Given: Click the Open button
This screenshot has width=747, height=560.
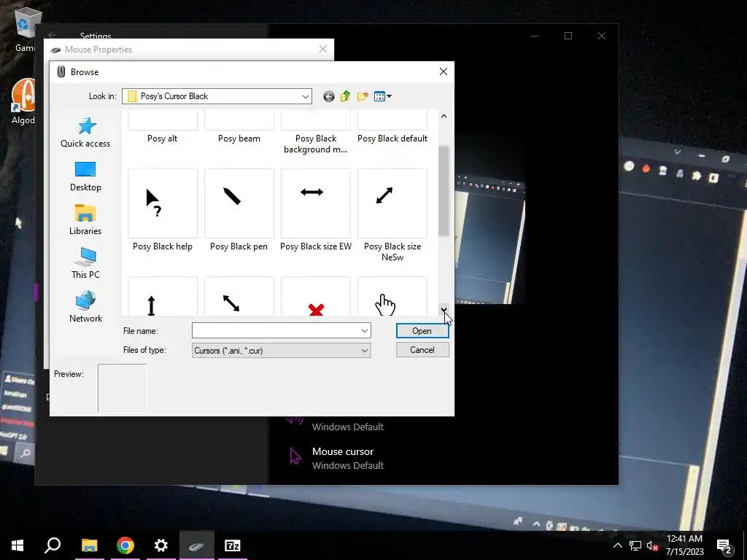Looking at the screenshot, I should pos(422,331).
